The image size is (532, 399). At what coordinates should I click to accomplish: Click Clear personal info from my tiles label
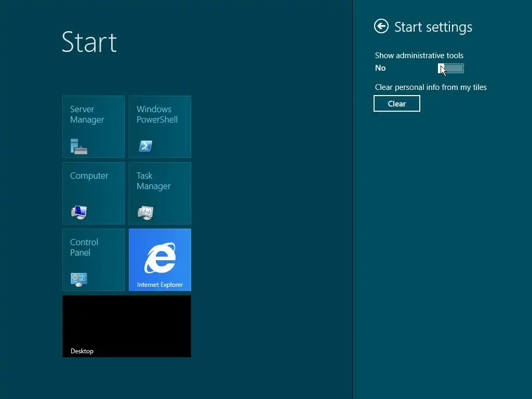coord(431,87)
